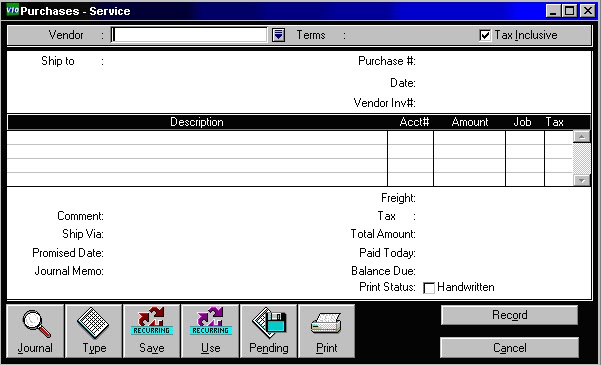Open the Pending purchases button
Viewport: 601px width, 365px height.
[269, 331]
